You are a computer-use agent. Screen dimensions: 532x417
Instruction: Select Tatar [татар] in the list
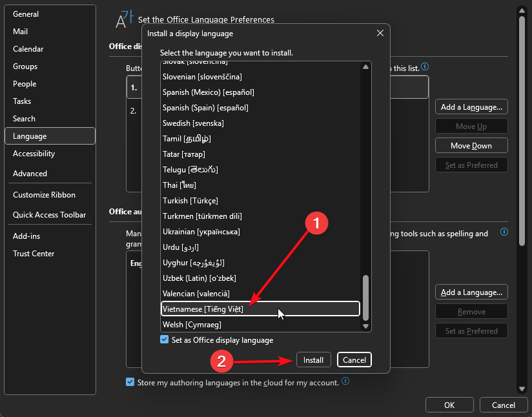pos(260,154)
